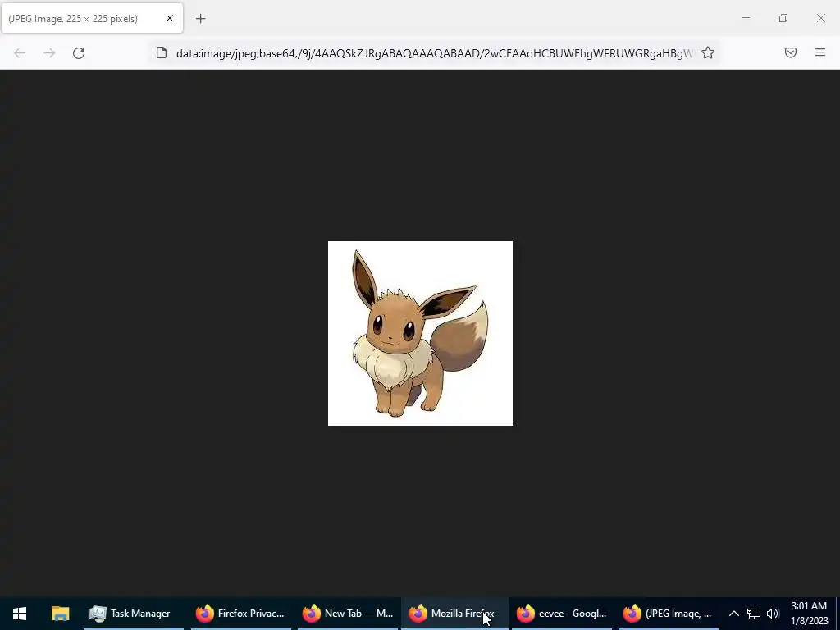Screen dimensions: 840x630
Task: Switch to Task Manager in taskbar
Action: [133, 614]
